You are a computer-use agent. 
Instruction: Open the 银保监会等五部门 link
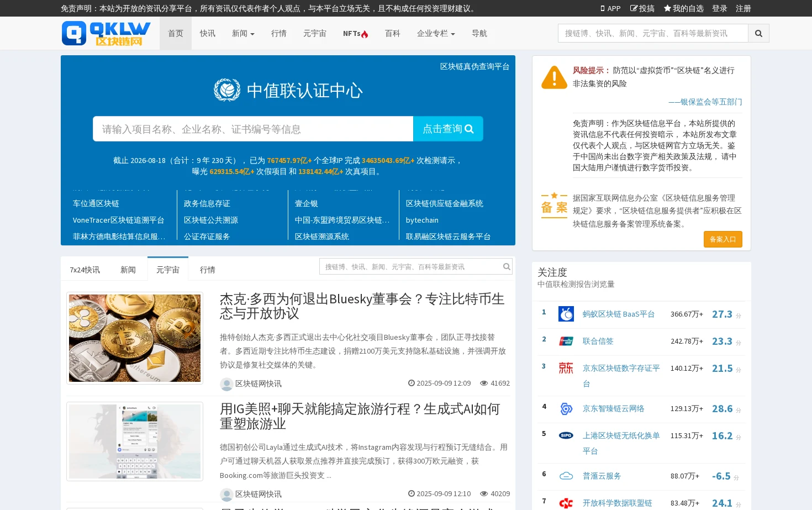(705, 102)
